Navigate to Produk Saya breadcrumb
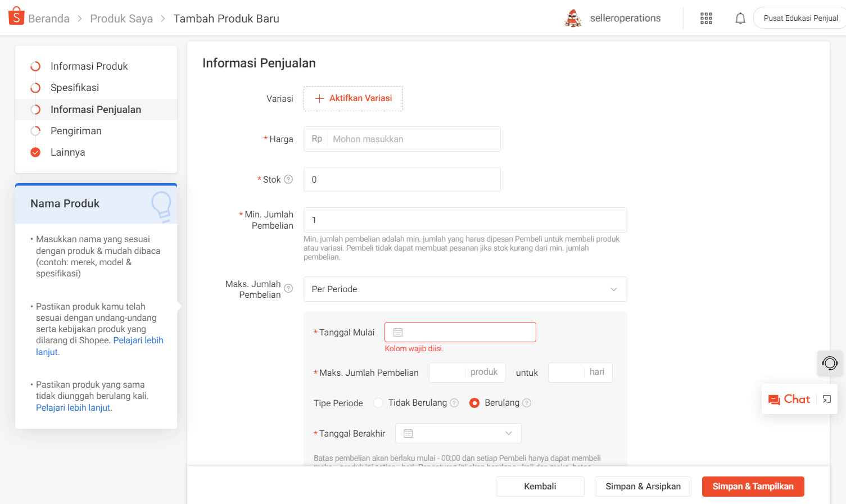The width and height of the screenshot is (846, 504). pyautogui.click(x=121, y=18)
